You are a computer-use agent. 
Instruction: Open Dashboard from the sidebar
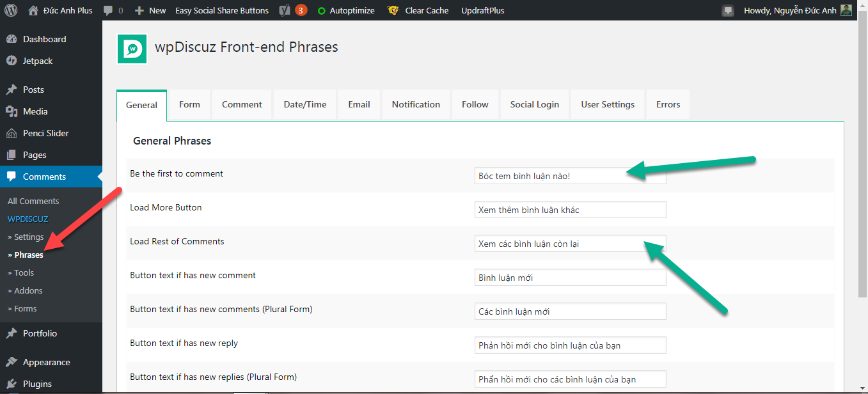(x=44, y=39)
